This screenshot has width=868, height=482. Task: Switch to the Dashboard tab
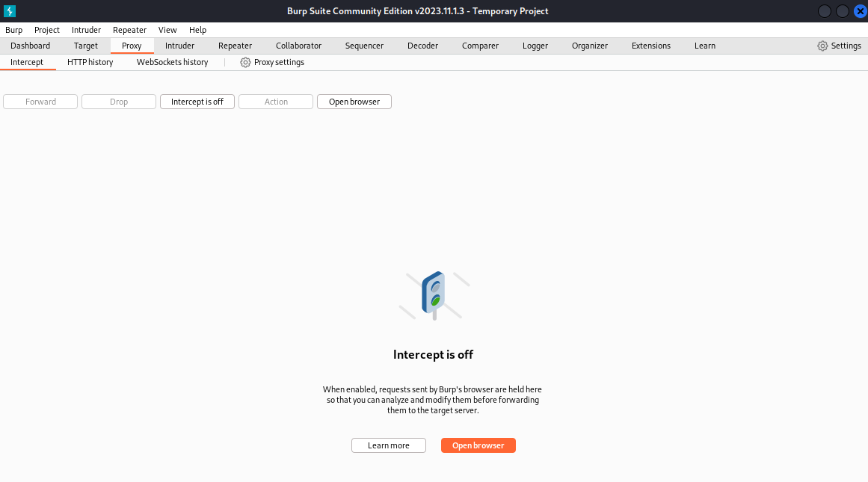(x=30, y=46)
